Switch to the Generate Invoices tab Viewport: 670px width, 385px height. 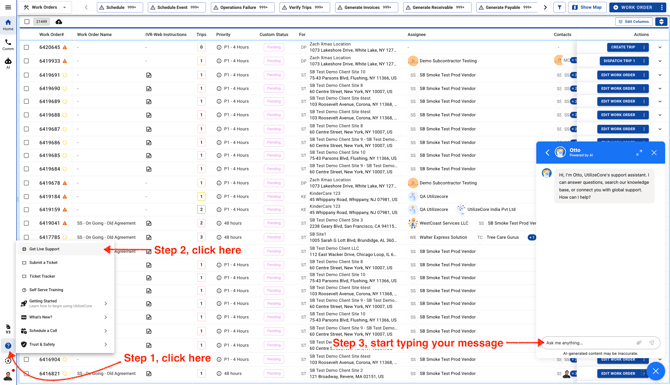click(x=366, y=7)
